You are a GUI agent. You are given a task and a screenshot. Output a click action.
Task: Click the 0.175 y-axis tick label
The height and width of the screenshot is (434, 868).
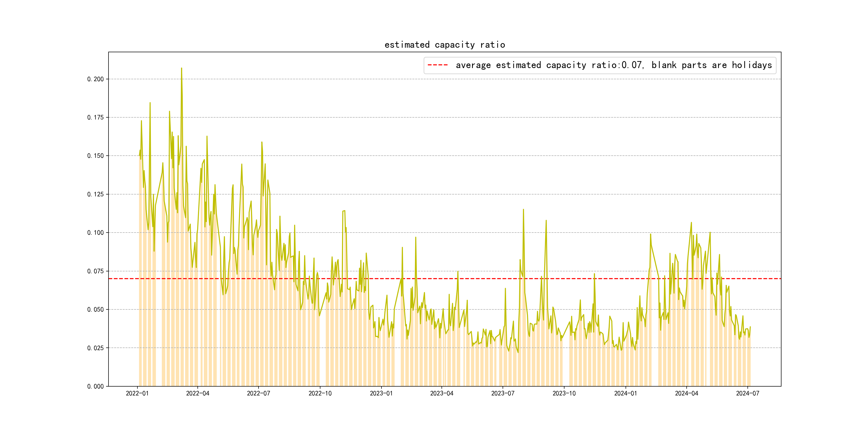click(x=95, y=118)
